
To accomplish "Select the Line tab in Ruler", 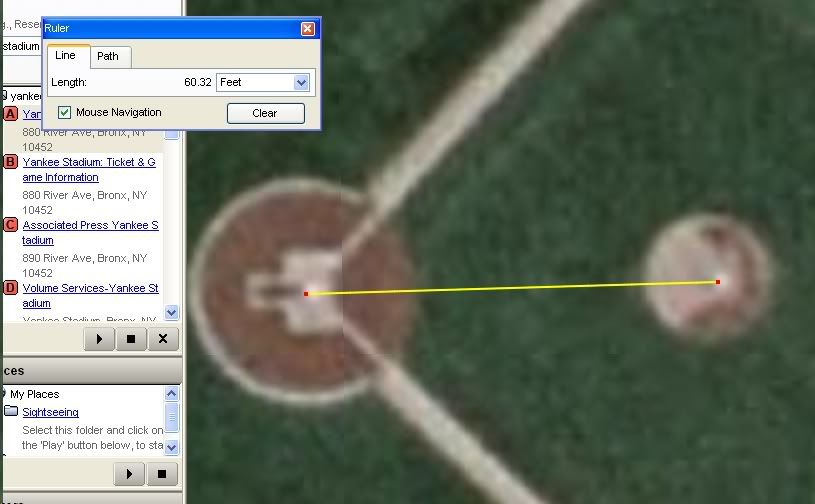I will [x=65, y=56].
